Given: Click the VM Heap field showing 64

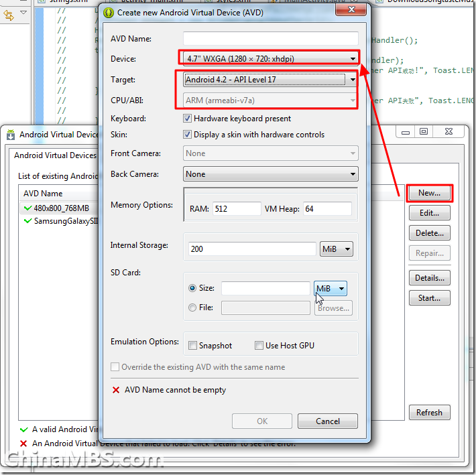Looking at the screenshot, I should pyautogui.click(x=327, y=208).
